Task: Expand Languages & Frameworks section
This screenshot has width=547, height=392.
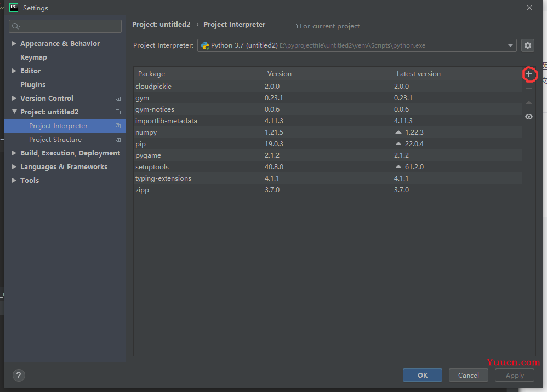Action: click(x=14, y=166)
